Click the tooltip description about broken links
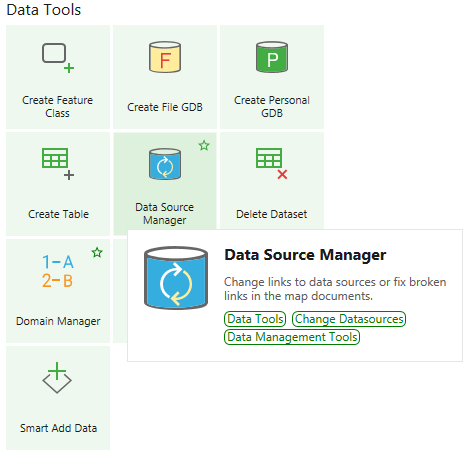The image size is (471, 455). (335, 289)
